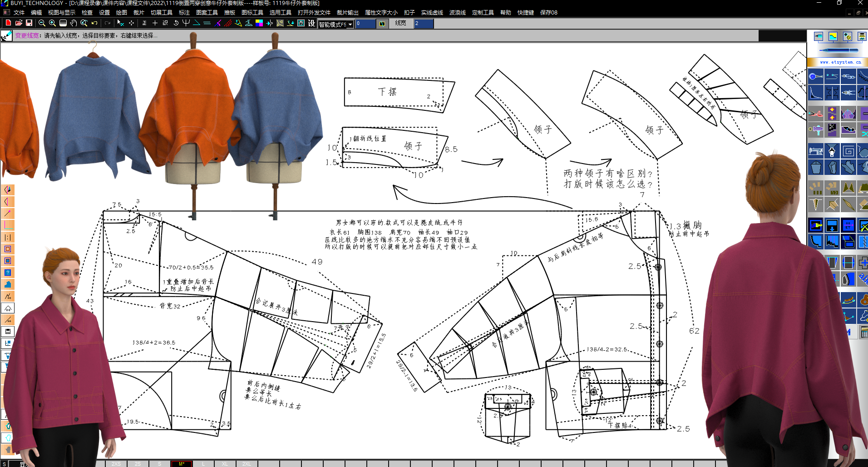Select the yellow arrows seam tool
The width and height of the screenshot is (868, 467).
point(832,113)
